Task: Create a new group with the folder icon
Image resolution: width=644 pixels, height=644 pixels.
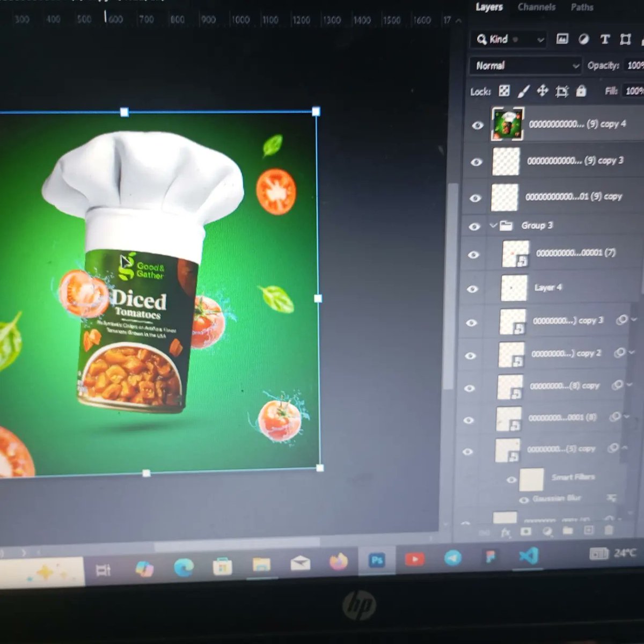Action: coord(568,531)
